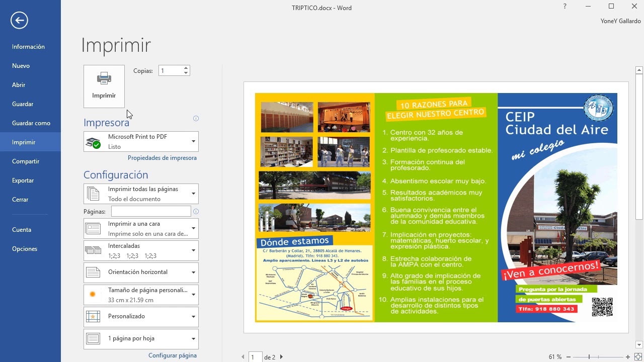Open the Personalizado margins dropdown
This screenshot has width=644, height=362.
[x=141, y=317]
